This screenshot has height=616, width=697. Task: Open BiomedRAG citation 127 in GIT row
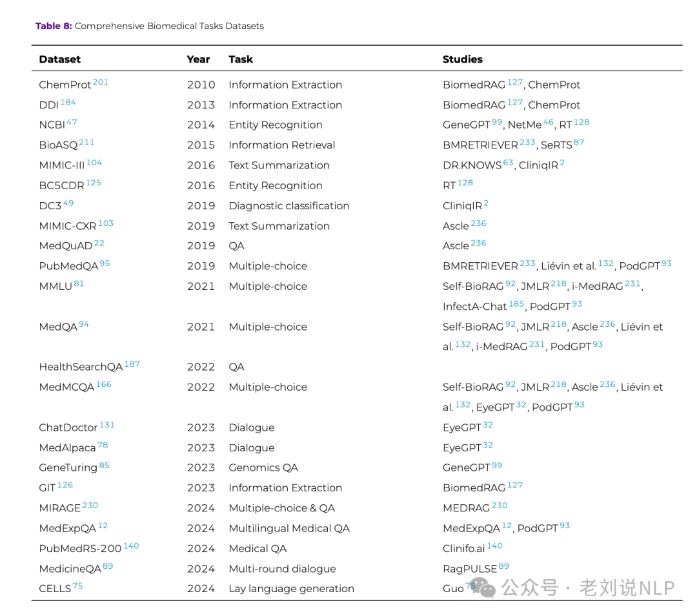tap(515, 485)
